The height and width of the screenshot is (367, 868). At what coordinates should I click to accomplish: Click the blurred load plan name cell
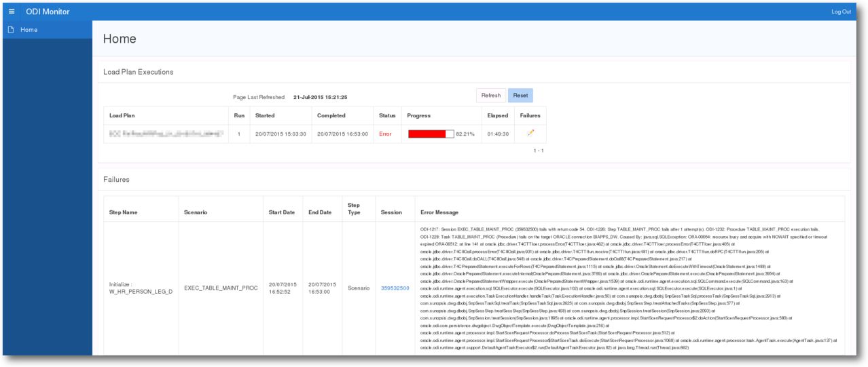coord(166,134)
